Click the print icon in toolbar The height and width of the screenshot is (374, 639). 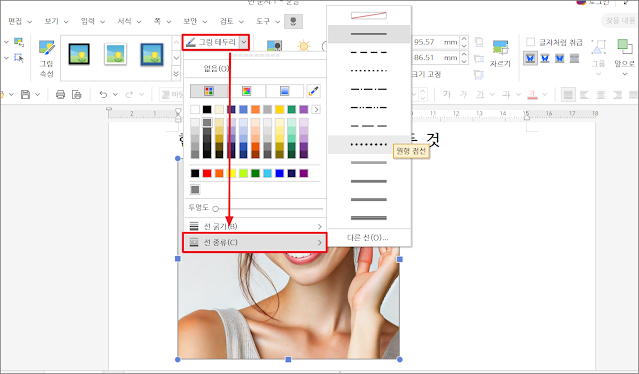click(60, 95)
